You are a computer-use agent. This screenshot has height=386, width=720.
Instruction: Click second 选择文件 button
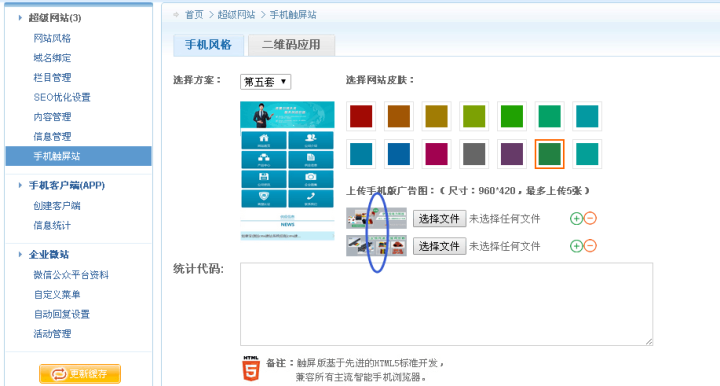click(x=439, y=246)
